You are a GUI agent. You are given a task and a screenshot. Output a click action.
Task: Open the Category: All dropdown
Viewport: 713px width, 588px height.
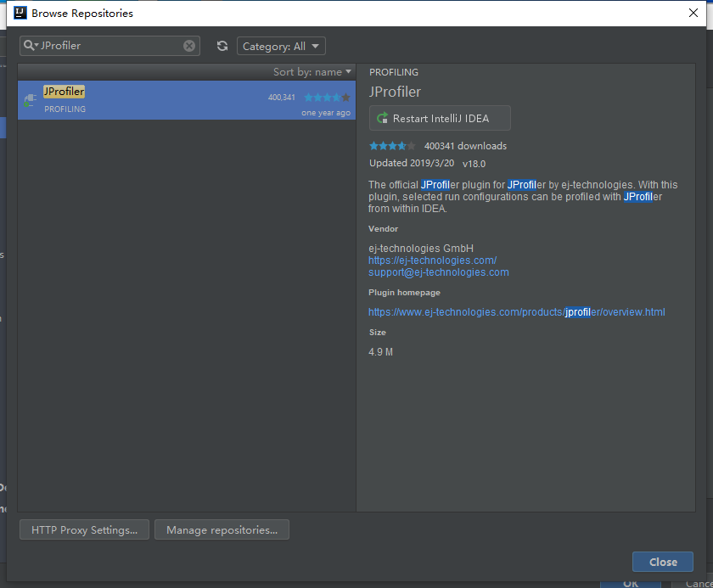click(x=281, y=46)
